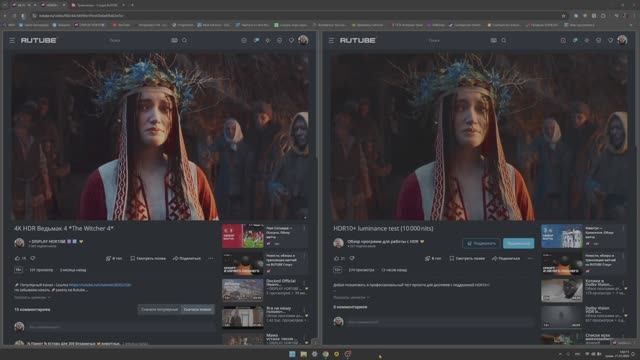The width and height of the screenshot is (640, 360).
Task: Click the cyan subscribe button in right pane
Action: pyautogui.click(x=518, y=243)
